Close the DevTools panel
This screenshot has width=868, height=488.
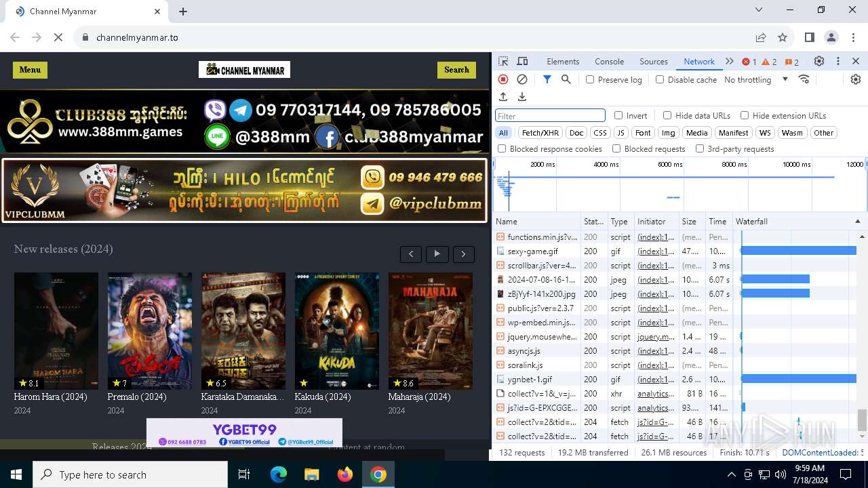(x=856, y=61)
